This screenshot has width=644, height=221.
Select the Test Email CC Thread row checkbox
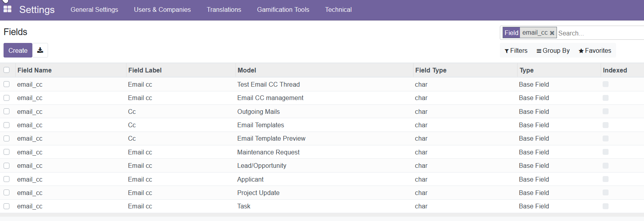[x=7, y=84]
